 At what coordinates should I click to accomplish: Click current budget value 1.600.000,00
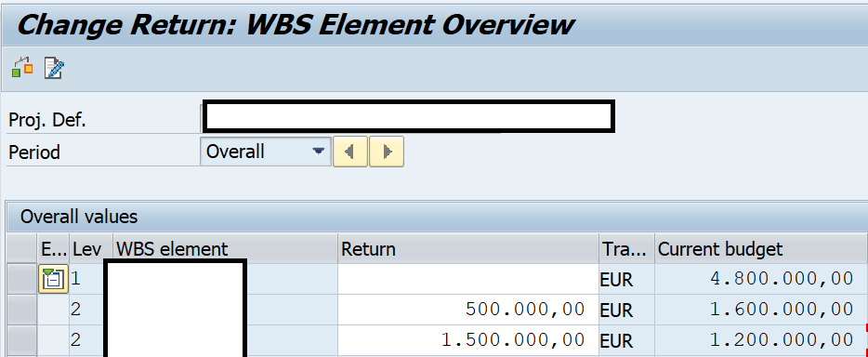pos(760,310)
